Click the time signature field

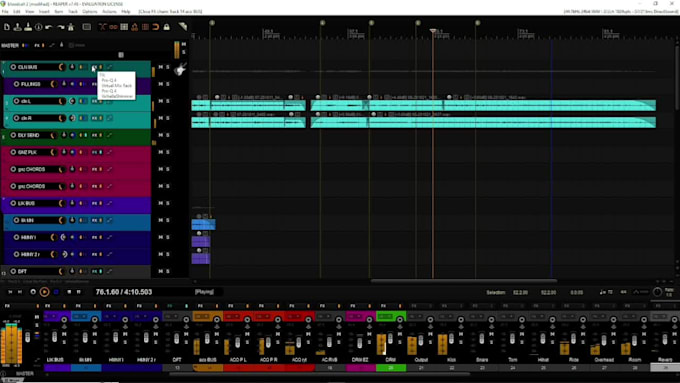tap(624, 292)
